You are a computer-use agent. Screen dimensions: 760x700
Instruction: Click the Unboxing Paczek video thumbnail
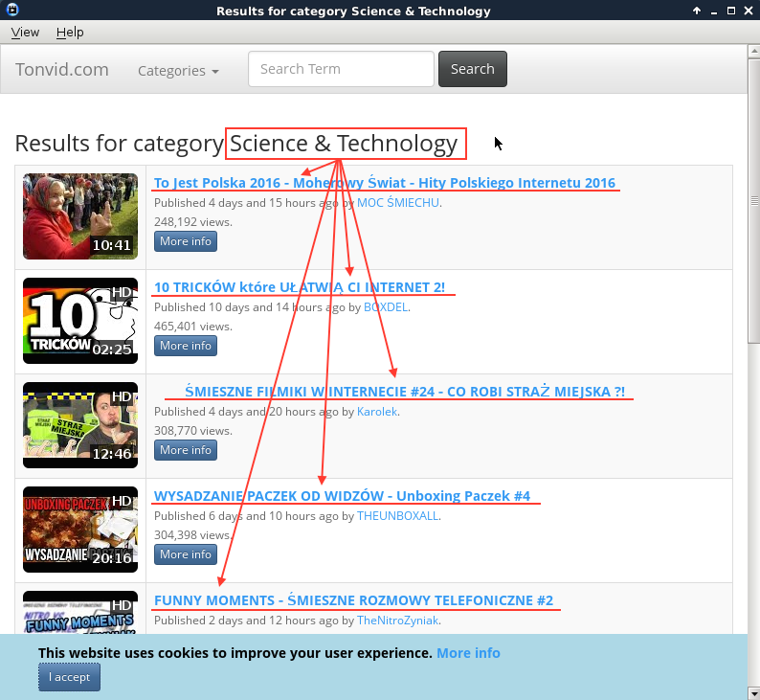click(x=80, y=530)
